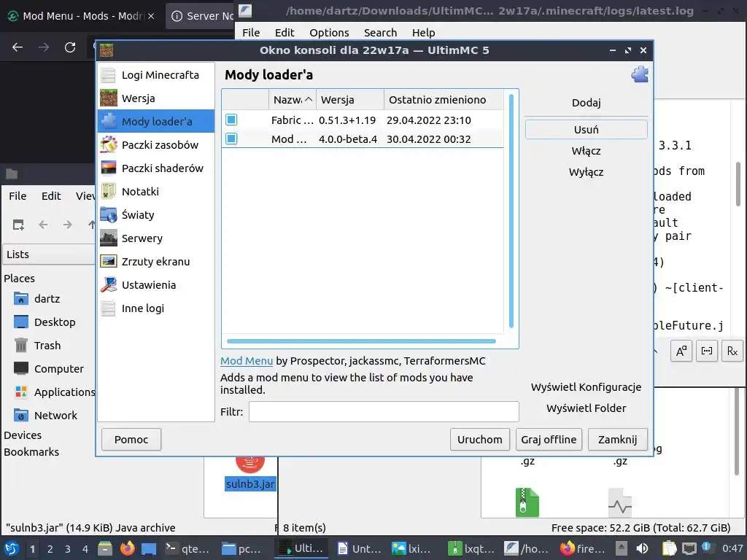
Task: Open Światy page
Action: tap(156, 215)
